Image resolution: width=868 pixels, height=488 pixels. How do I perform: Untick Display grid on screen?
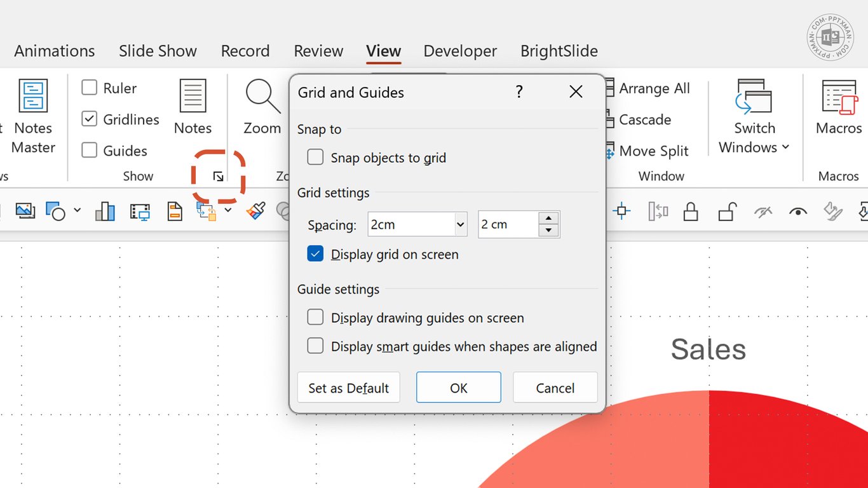[315, 254]
